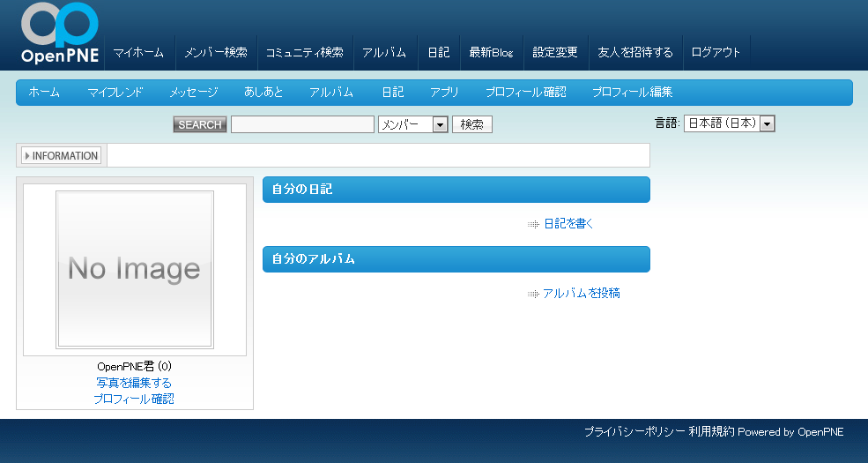
Task: Open 最新Blog page
Action: (x=492, y=53)
